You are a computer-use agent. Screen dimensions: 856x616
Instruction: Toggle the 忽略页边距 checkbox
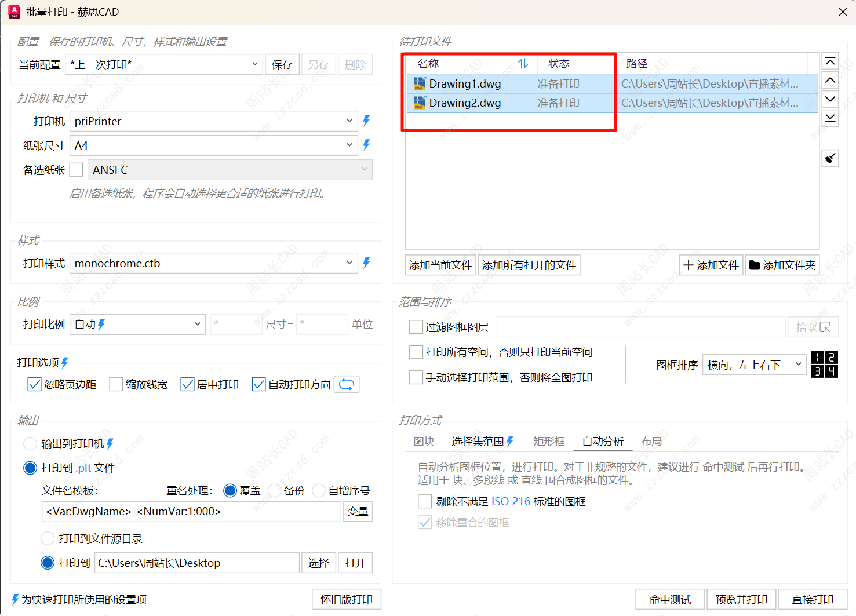click(35, 384)
